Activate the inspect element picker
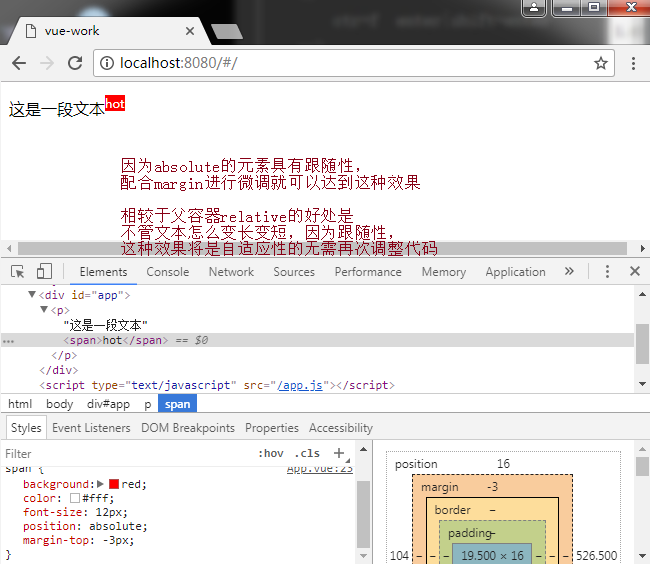 pyautogui.click(x=17, y=272)
